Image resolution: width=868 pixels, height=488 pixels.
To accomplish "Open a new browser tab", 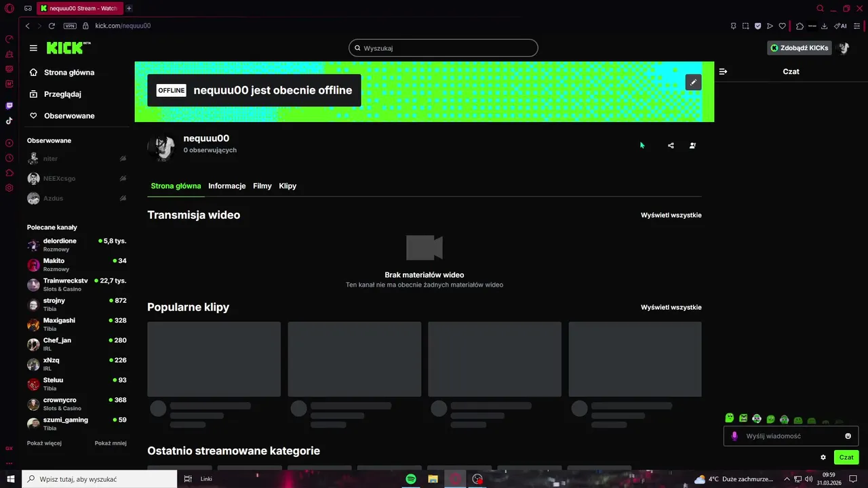I will click(x=129, y=8).
